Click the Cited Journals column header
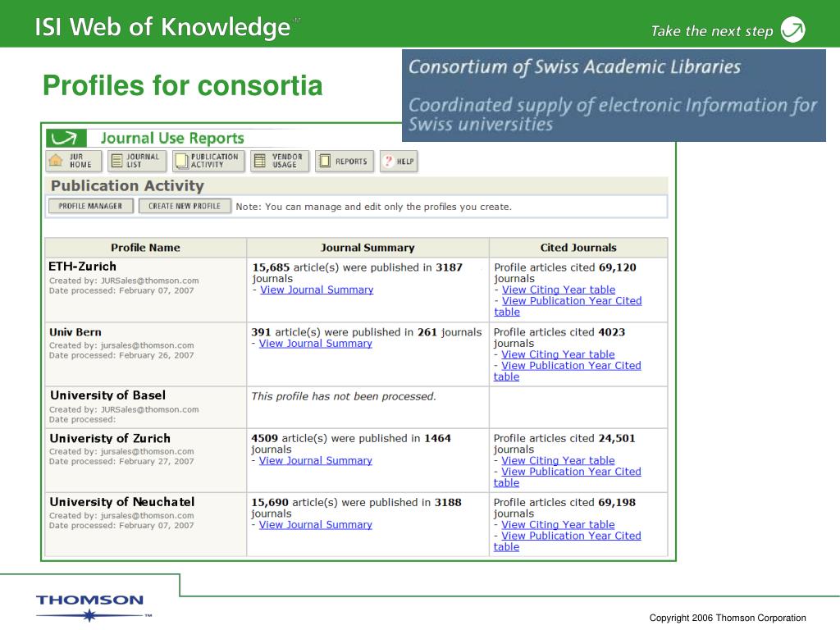 tap(578, 248)
